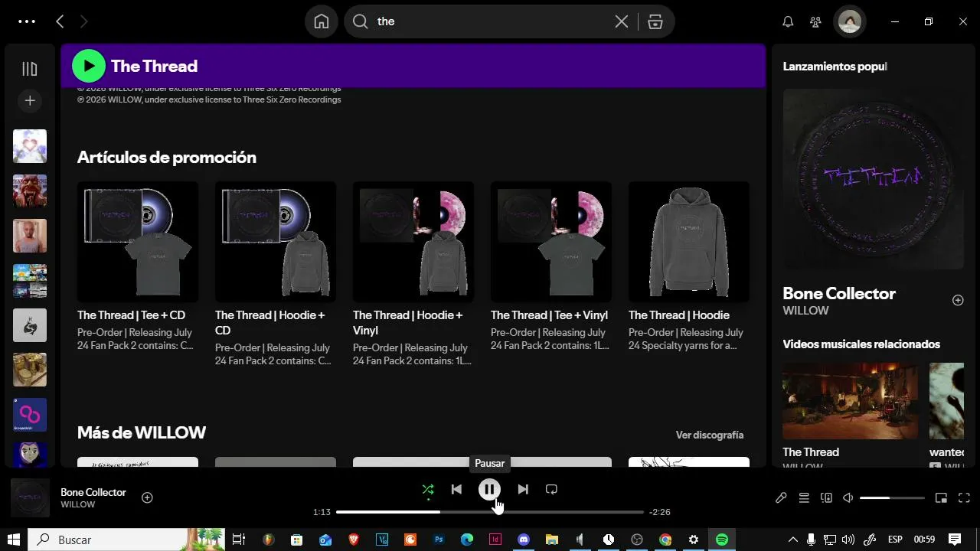Open Microsoft Edge from taskbar
The height and width of the screenshot is (551, 980).
[467, 540]
